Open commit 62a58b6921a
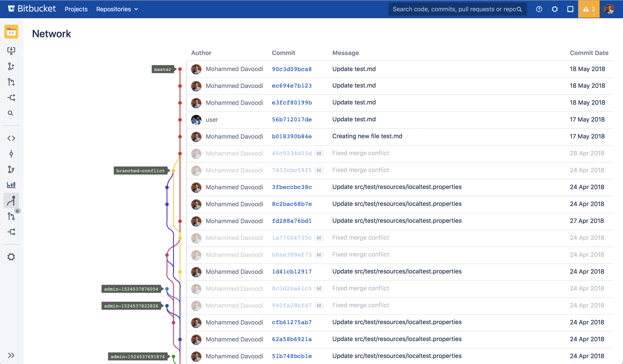 click(292, 339)
